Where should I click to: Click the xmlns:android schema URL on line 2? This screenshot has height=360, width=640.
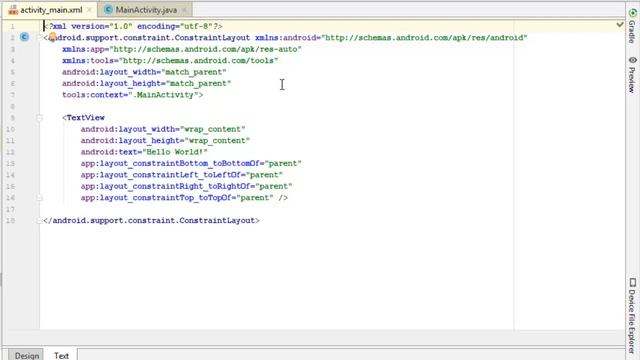[x=424, y=38]
